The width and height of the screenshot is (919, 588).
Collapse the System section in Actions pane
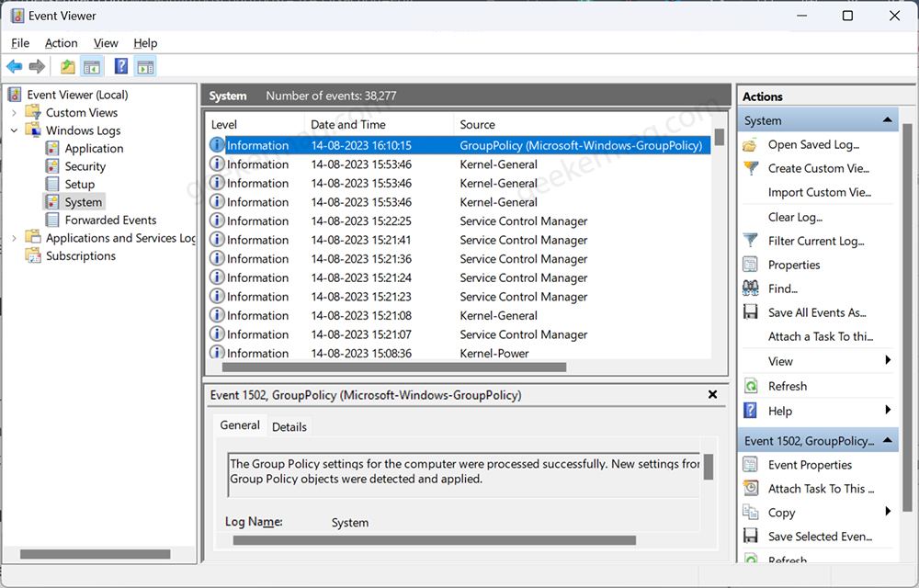(888, 120)
